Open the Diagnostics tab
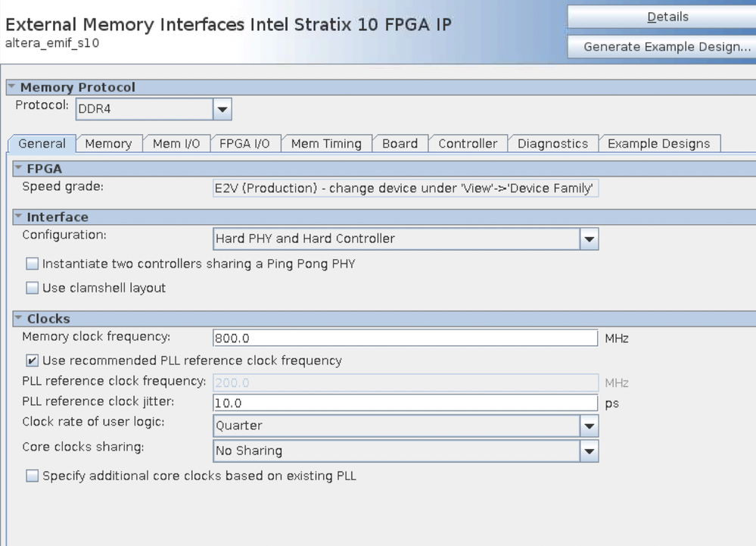 (x=552, y=144)
